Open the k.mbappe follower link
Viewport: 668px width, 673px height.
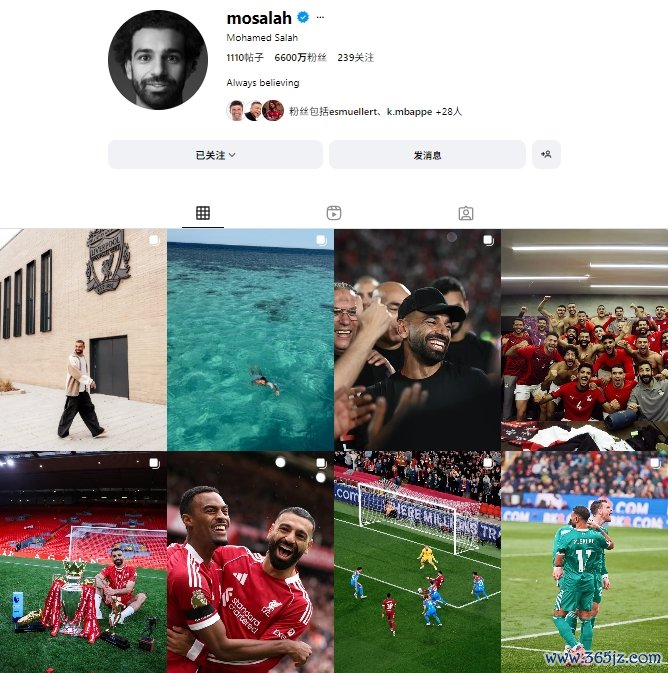click(x=410, y=112)
